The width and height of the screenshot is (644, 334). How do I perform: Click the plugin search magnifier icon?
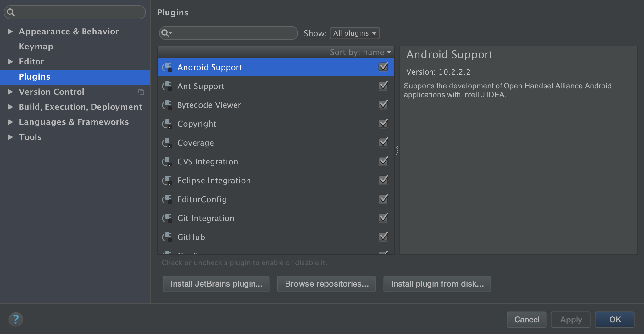(166, 33)
